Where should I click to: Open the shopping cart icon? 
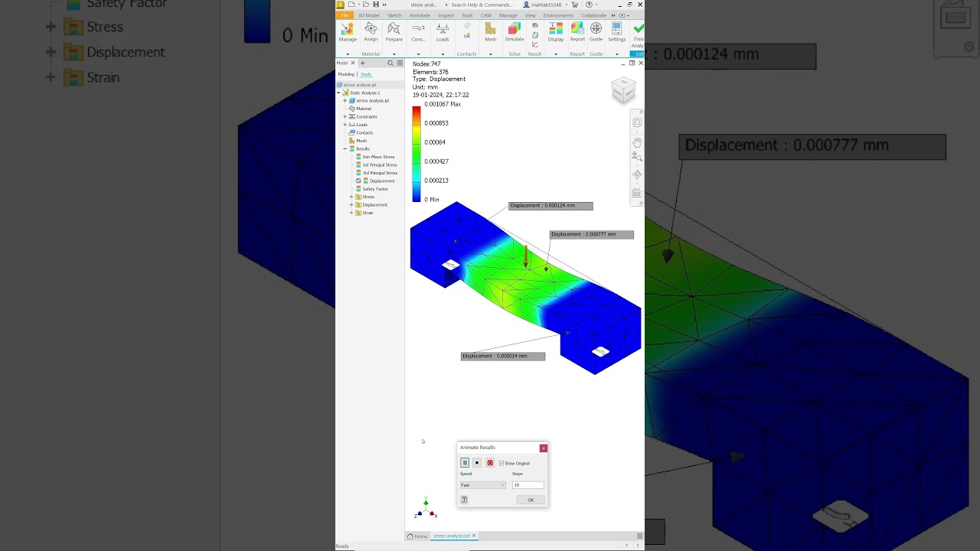tap(574, 5)
